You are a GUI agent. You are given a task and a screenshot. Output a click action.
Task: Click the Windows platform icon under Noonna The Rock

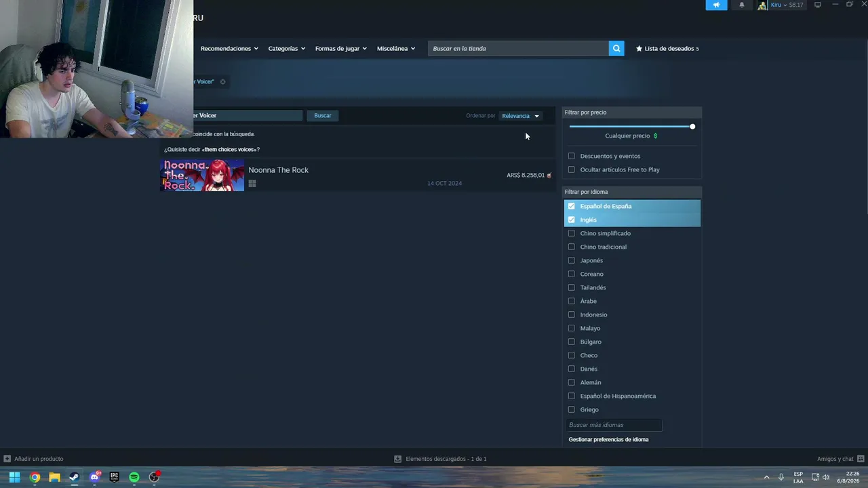(x=252, y=183)
